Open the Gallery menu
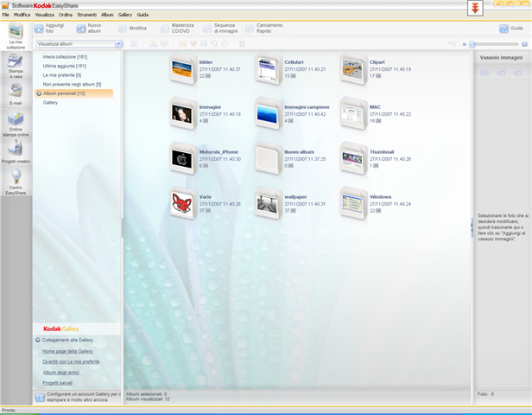532x415 pixels. tap(125, 15)
